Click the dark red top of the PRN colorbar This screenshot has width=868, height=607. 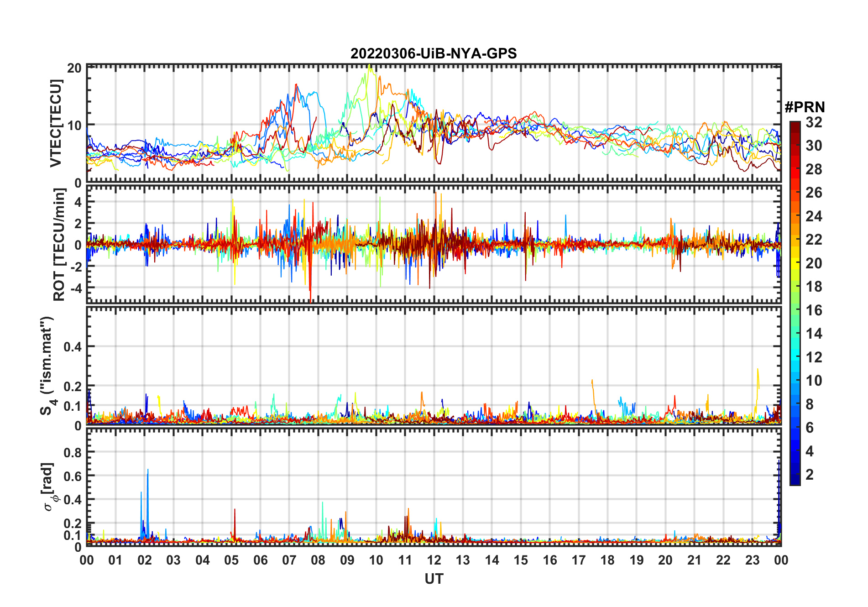coord(795,127)
